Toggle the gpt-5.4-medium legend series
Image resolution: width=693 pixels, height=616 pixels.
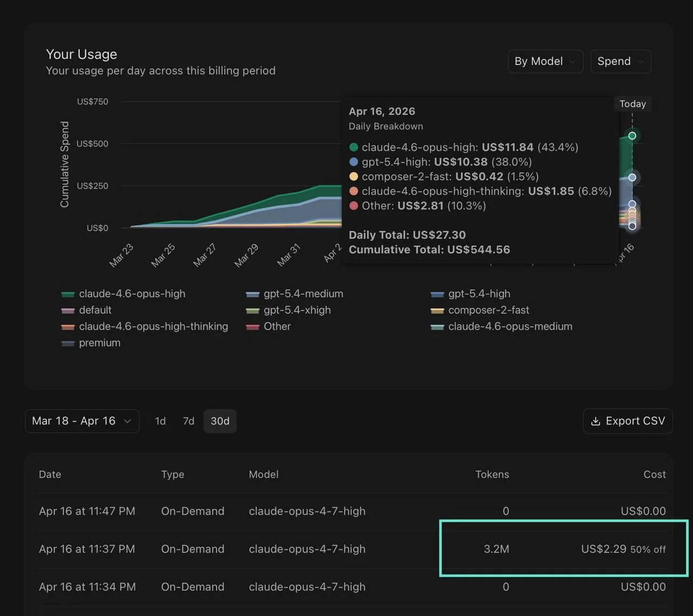coord(295,294)
